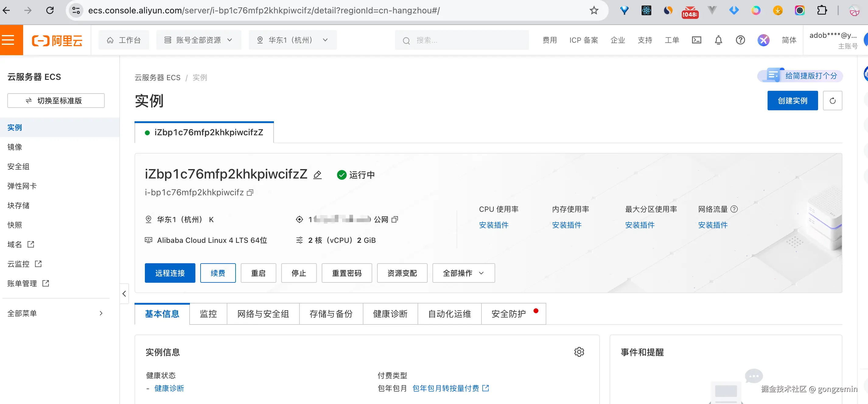
Task: Collapse the left sidebar panel
Action: pos(124,294)
